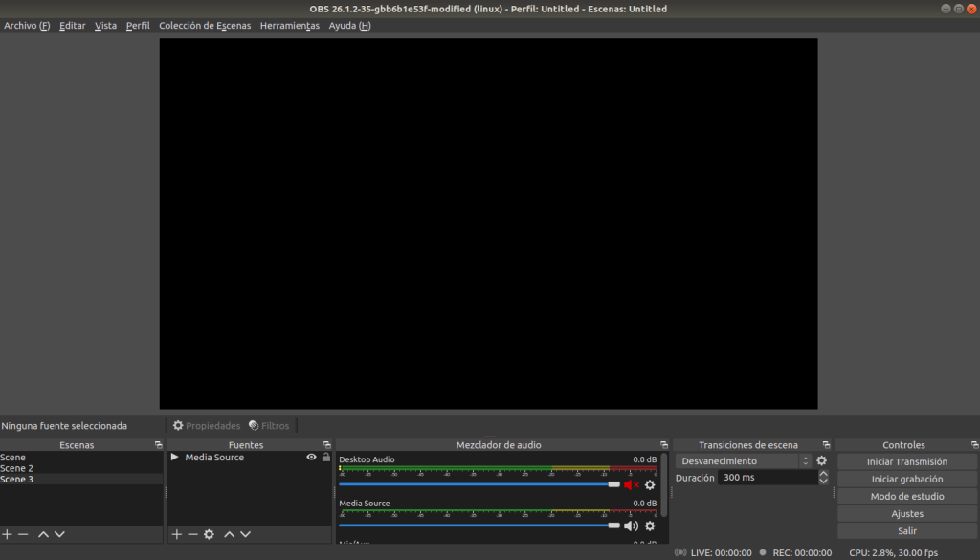
Task: Undock the Transiciones de escena panel
Action: tap(826, 445)
